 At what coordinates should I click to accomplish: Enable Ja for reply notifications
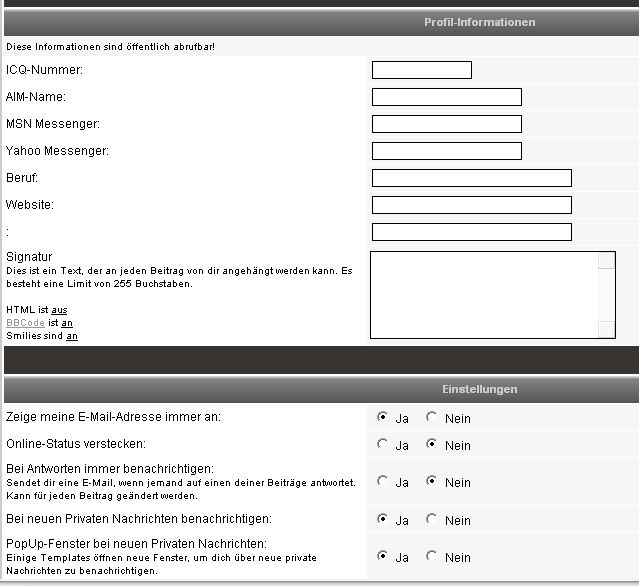[x=383, y=481]
